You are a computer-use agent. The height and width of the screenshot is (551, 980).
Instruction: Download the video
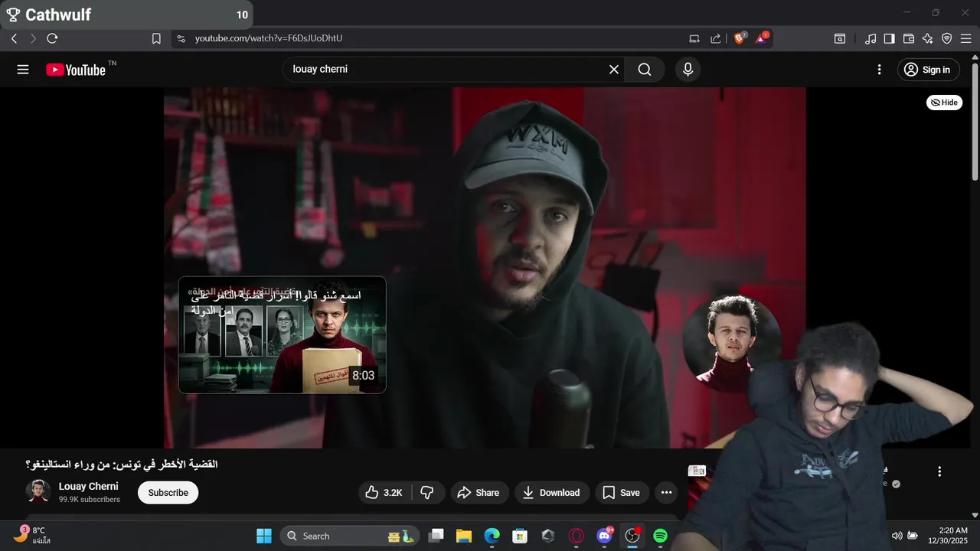(552, 493)
